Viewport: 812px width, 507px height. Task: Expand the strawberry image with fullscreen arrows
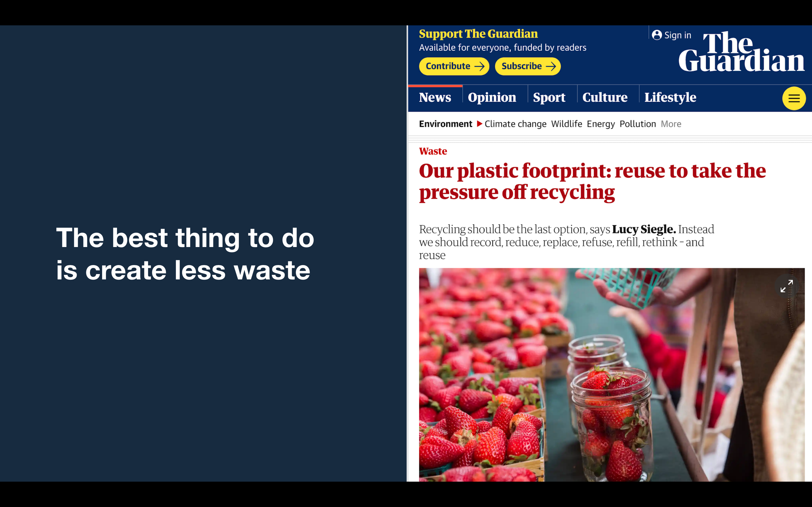click(786, 286)
